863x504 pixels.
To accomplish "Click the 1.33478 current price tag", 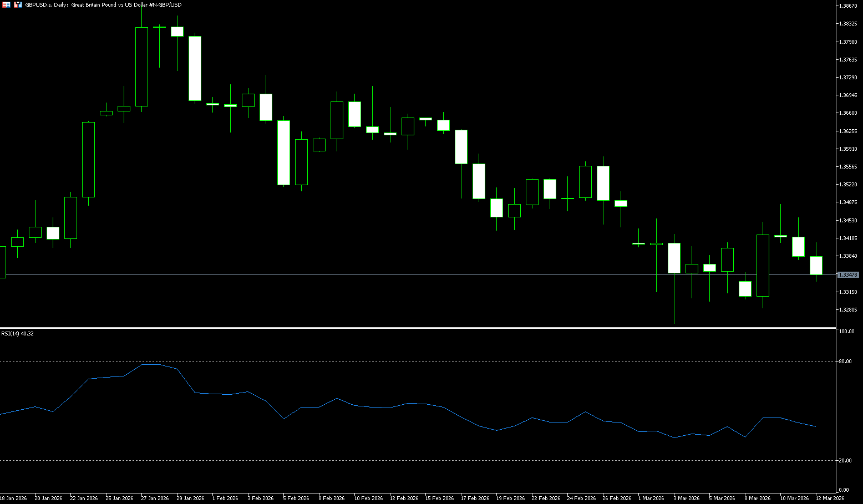I will [x=848, y=275].
